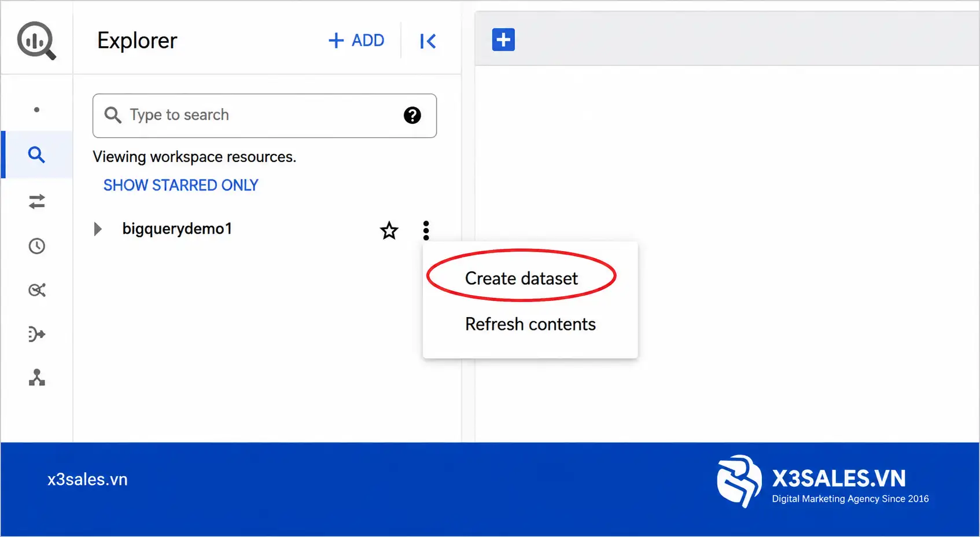
Task: Open the Dataform pipeline icon in sidebar
Action: pos(36,334)
